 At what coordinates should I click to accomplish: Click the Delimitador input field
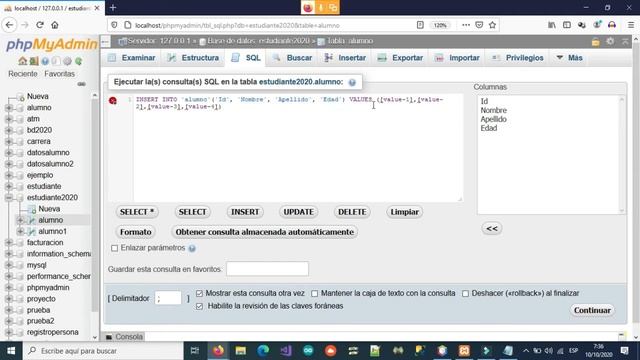[168, 298]
